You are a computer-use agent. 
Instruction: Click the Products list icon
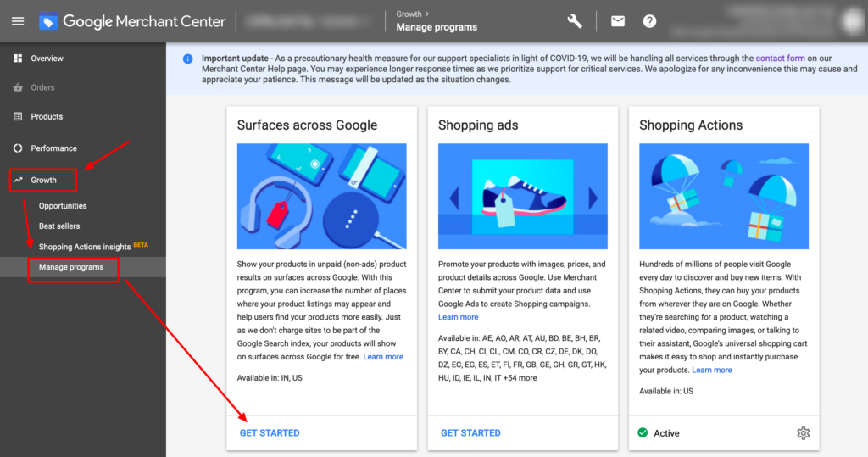(18, 116)
